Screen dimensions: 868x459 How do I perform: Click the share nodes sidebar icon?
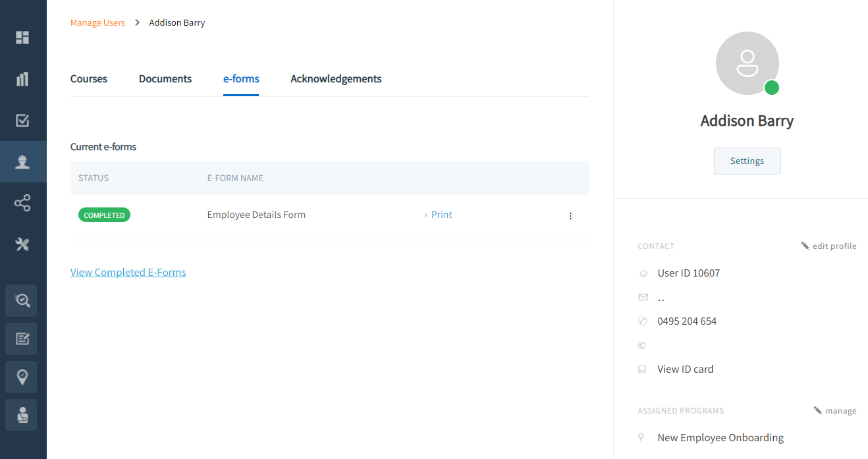(x=22, y=203)
